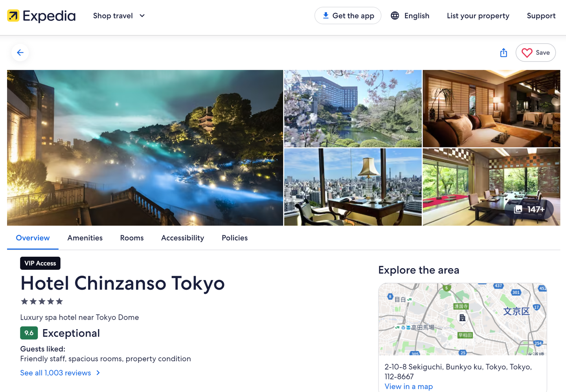Click List your property link
The width and height of the screenshot is (566, 392).
pos(478,16)
